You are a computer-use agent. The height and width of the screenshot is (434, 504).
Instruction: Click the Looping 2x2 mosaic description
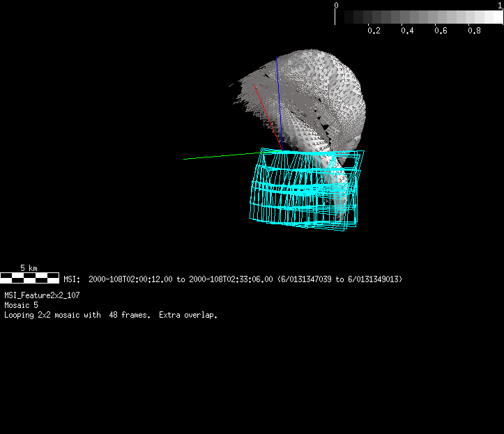point(111,316)
